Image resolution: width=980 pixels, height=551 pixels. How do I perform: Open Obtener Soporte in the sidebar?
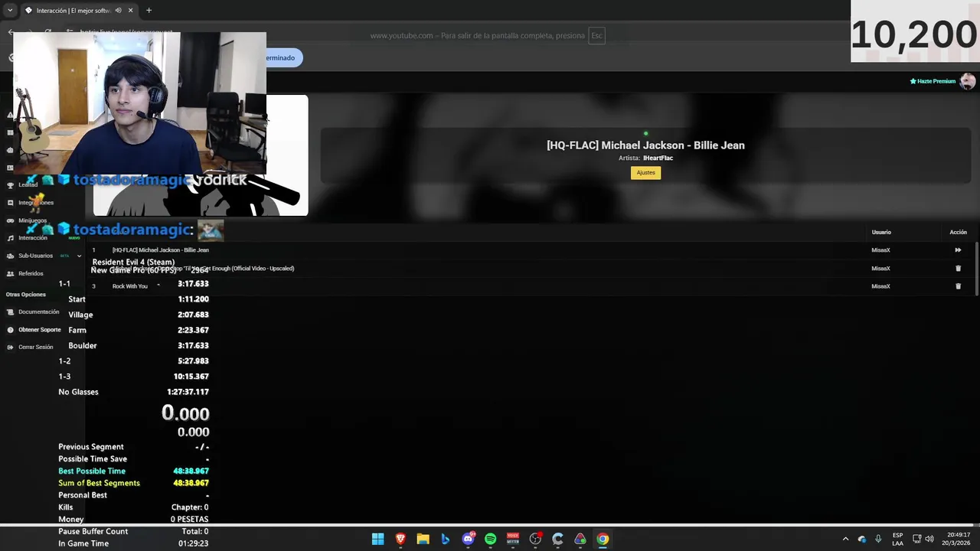coord(39,330)
